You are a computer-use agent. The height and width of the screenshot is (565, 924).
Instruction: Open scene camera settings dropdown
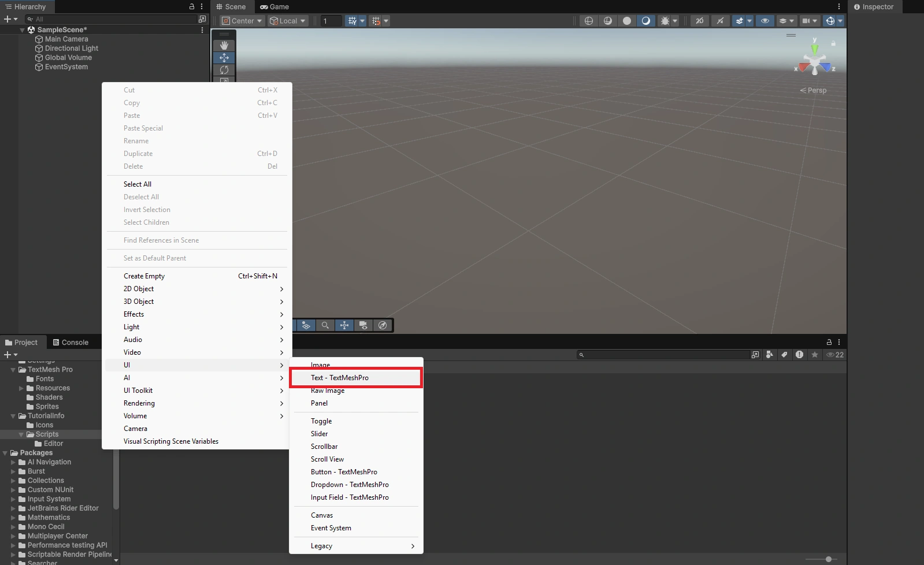point(810,21)
